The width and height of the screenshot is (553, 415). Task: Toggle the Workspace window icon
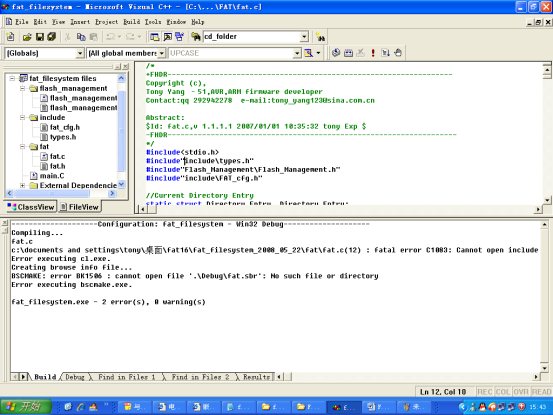(x=154, y=37)
